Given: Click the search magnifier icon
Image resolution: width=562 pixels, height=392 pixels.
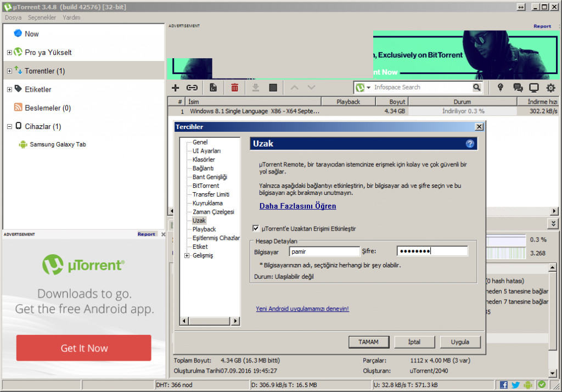Looking at the screenshot, I should [x=477, y=87].
